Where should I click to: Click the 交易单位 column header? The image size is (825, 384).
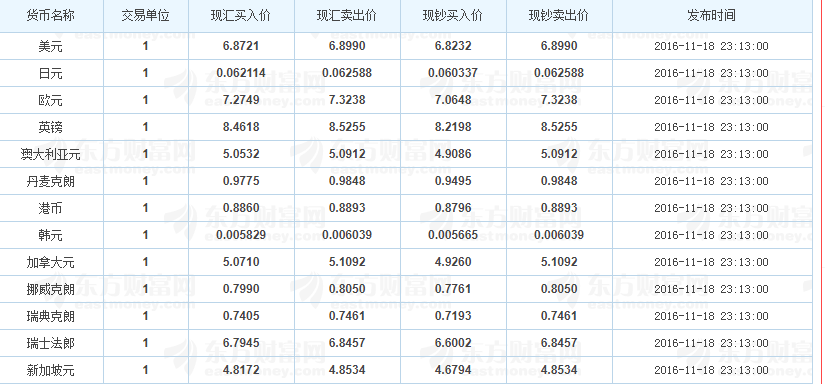pos(146,16)
